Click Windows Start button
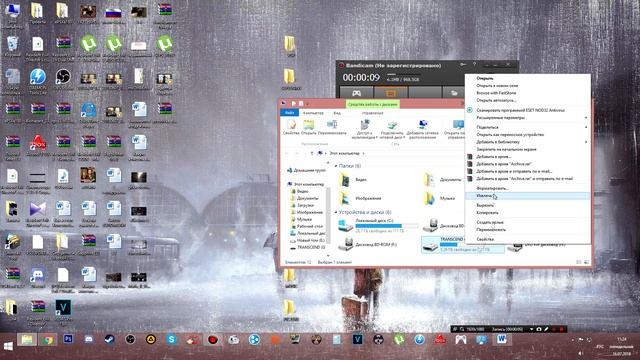The image size is (640, 360). (x=8, y=347)
